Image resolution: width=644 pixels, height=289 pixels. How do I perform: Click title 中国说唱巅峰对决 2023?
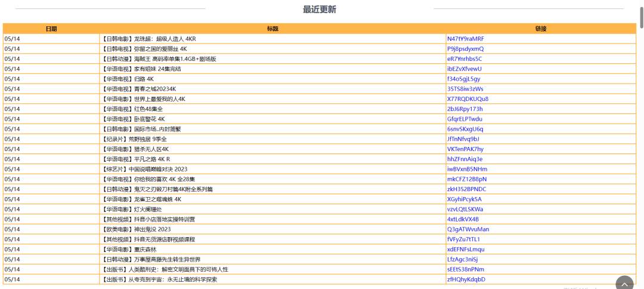pos(157,170)
